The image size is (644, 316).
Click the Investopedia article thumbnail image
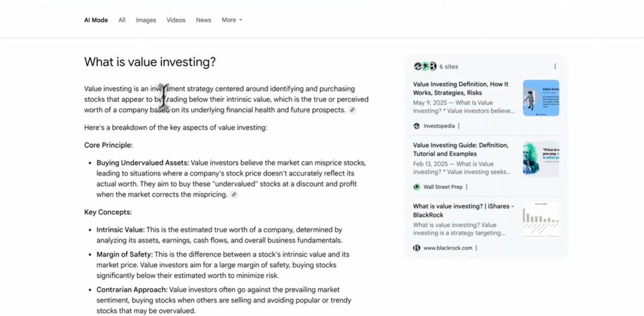coord(541,98)
